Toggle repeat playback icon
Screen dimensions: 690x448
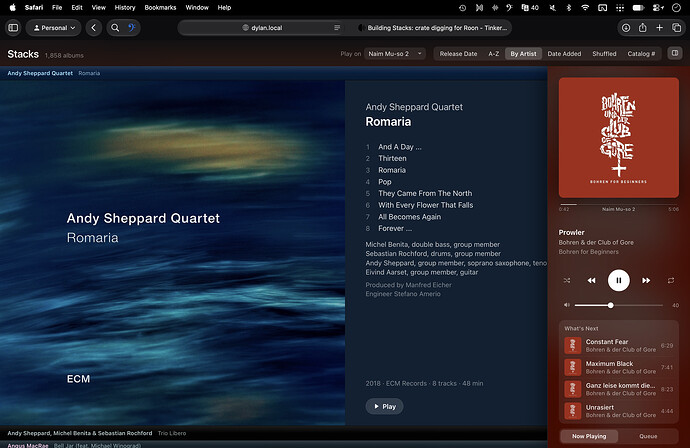(671, 280)
